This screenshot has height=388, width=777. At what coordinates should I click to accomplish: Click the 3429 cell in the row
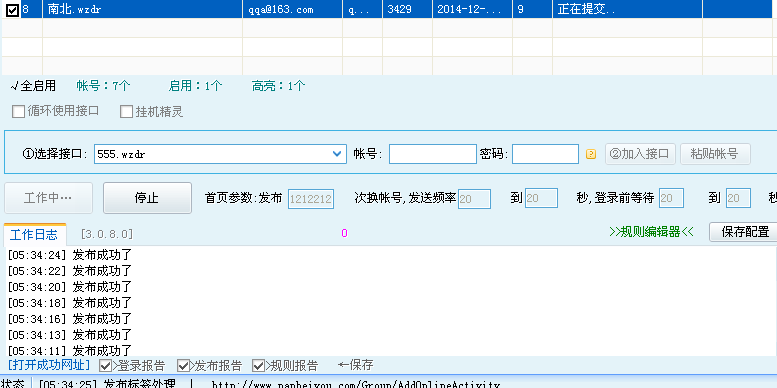point(407,9)
